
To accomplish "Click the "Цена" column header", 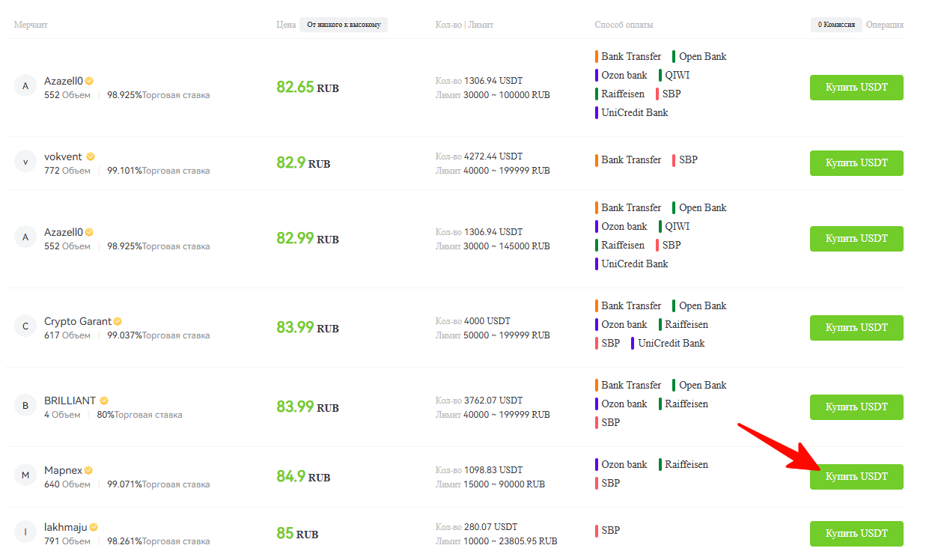I will click(x=286, y=25).
